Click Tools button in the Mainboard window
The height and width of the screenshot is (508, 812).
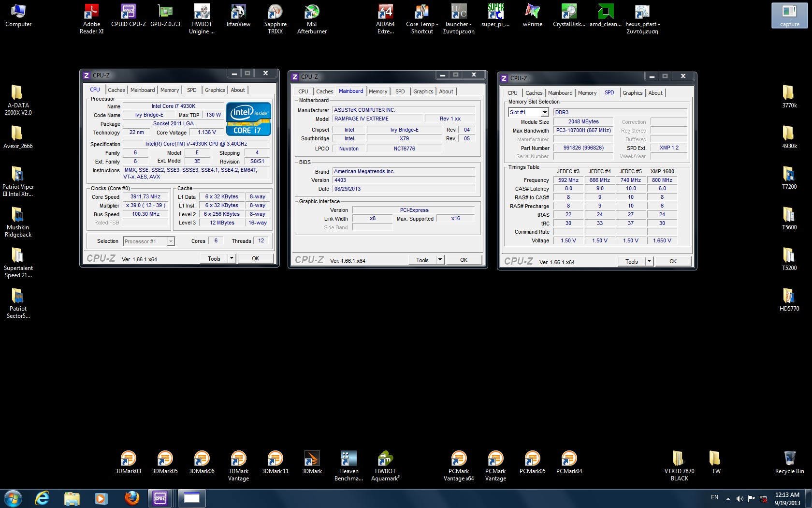(x=422, y=260)
